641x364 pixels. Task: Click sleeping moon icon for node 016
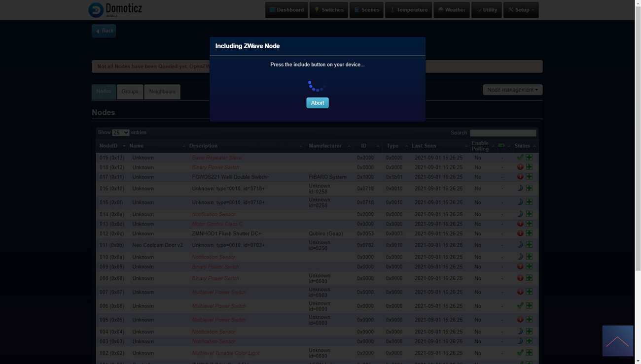[x=520, y=188]
